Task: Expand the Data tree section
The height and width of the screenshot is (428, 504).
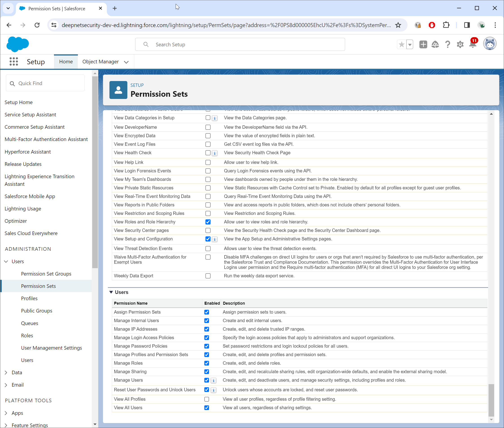Action: [6, 372]
